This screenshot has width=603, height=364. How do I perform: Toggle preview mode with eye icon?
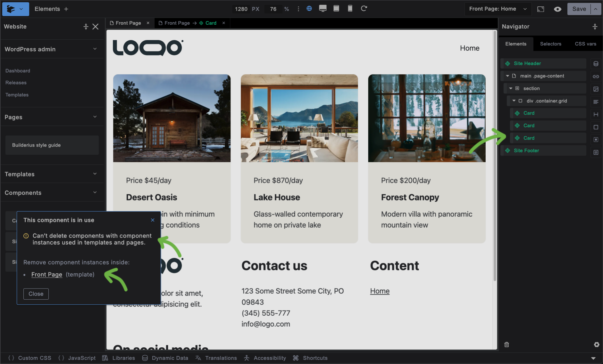557,9
